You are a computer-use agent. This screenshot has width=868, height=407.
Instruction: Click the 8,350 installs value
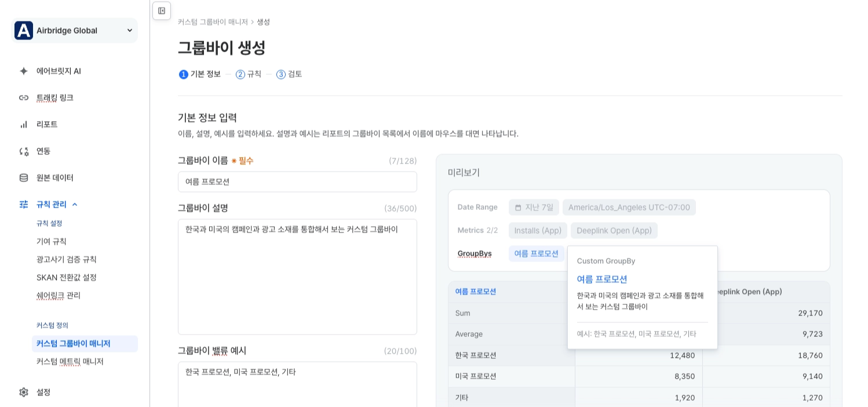pos(685,376)
